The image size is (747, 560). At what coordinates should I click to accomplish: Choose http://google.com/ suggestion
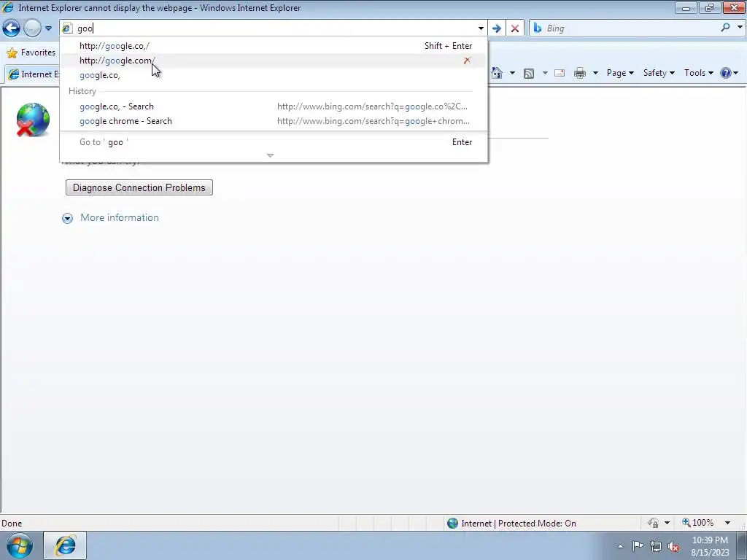pyautogui.click(x=274, y=61)
